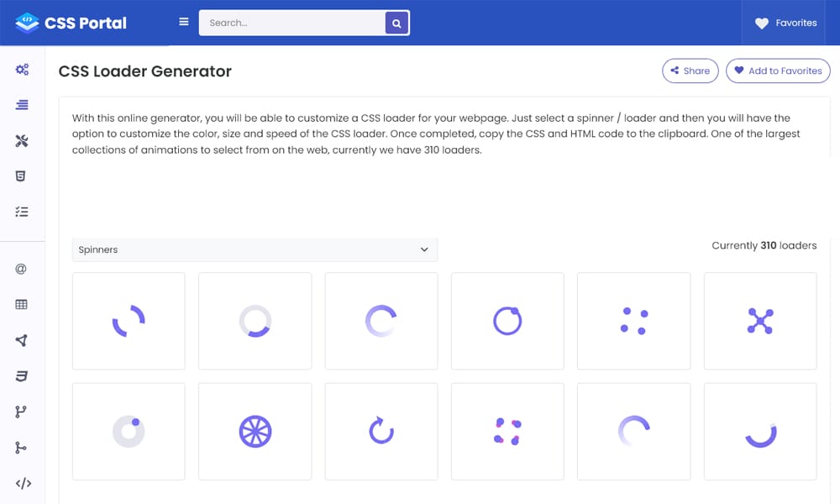Click the git branch icon in the sidebar
Viewport: 840px width, 504px height.
coord(23,411)
